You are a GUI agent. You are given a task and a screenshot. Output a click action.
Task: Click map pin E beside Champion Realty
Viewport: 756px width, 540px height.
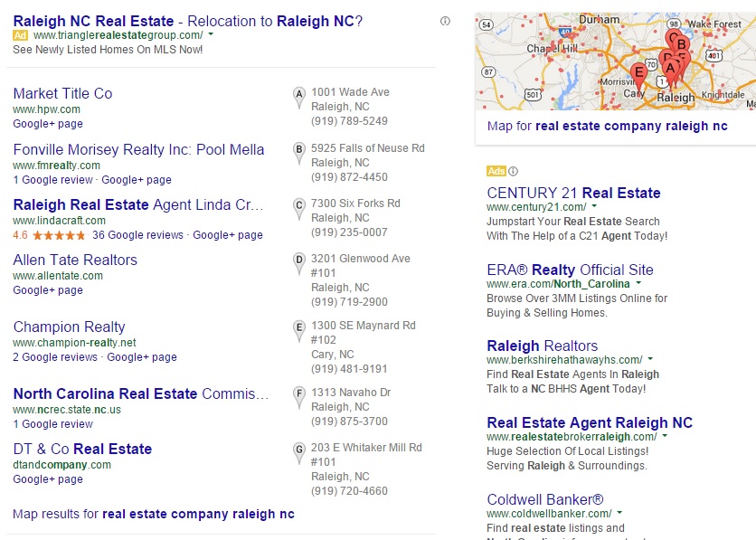[x=299, y=330]
